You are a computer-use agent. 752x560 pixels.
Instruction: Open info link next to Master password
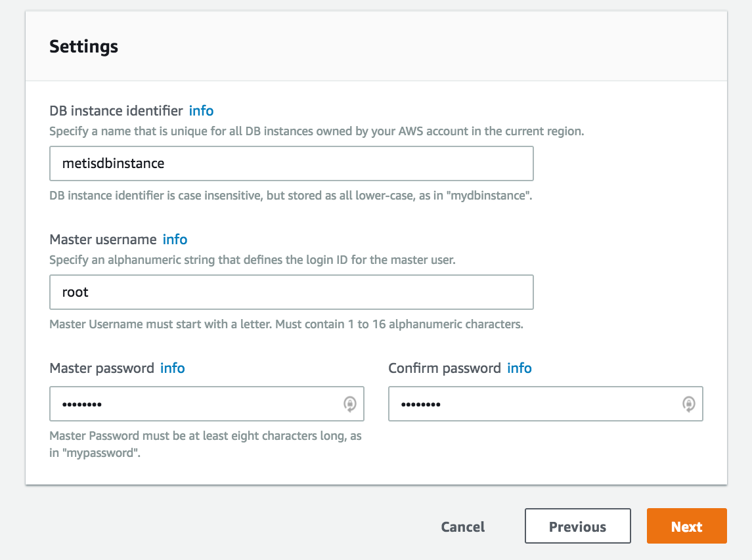(173, 368)
